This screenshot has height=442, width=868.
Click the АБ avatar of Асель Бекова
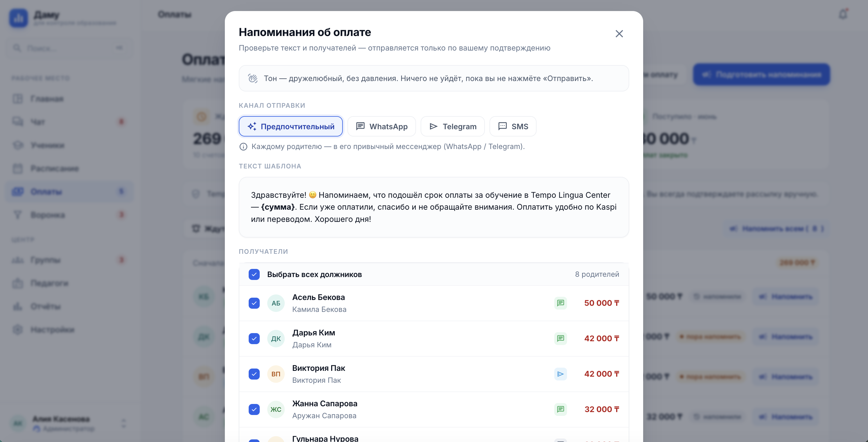click(x=276, y=303)
